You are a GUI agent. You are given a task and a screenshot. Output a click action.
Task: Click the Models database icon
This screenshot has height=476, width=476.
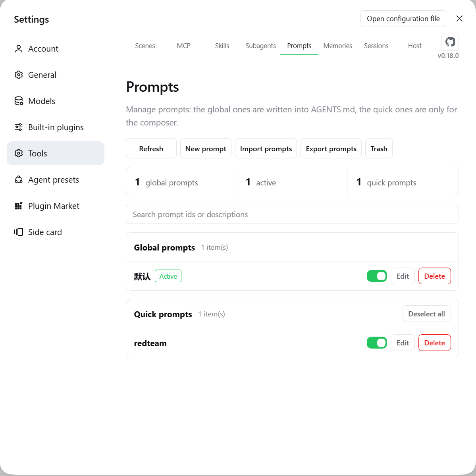(x=19, y=101)
